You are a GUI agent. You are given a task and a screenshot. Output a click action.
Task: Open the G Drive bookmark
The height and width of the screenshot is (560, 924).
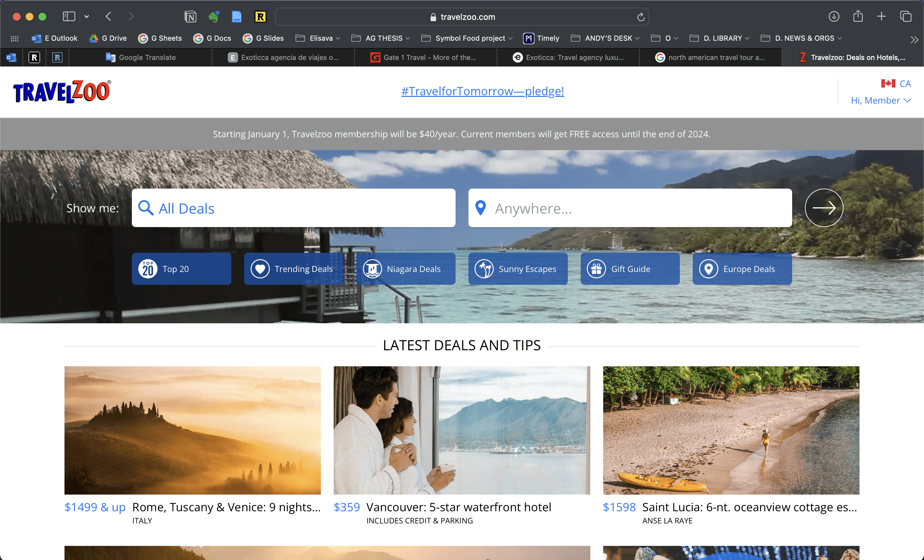108,38
